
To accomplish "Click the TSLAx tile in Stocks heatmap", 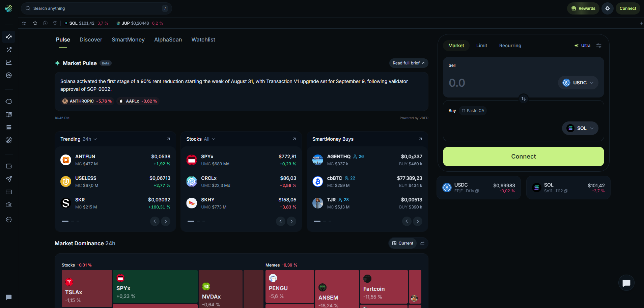I will 87,288.
